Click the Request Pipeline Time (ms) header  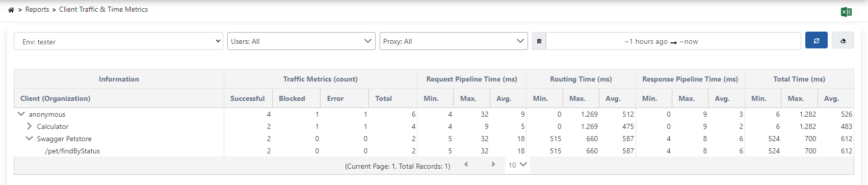tap(472, 79)
